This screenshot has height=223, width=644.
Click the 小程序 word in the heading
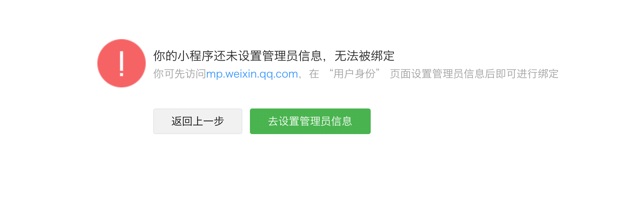point(196,56)
